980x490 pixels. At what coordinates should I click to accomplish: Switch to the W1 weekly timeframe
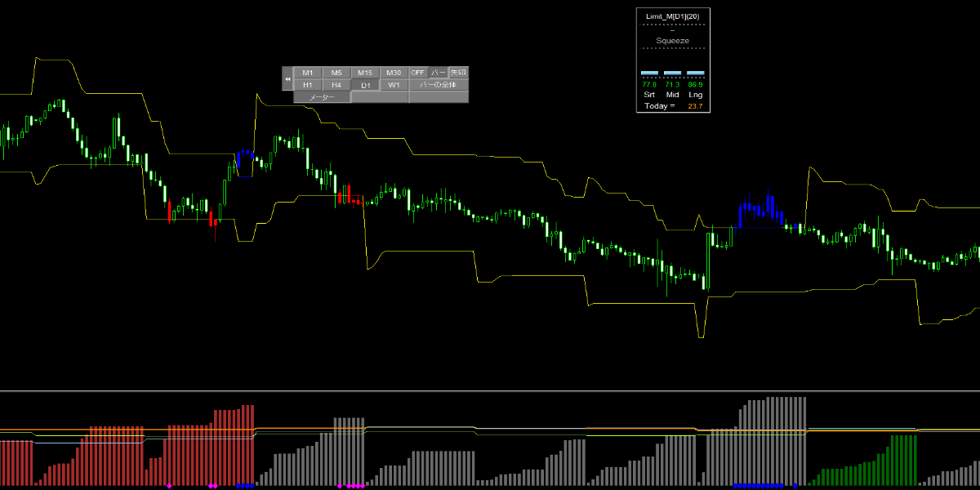point(394,85)
